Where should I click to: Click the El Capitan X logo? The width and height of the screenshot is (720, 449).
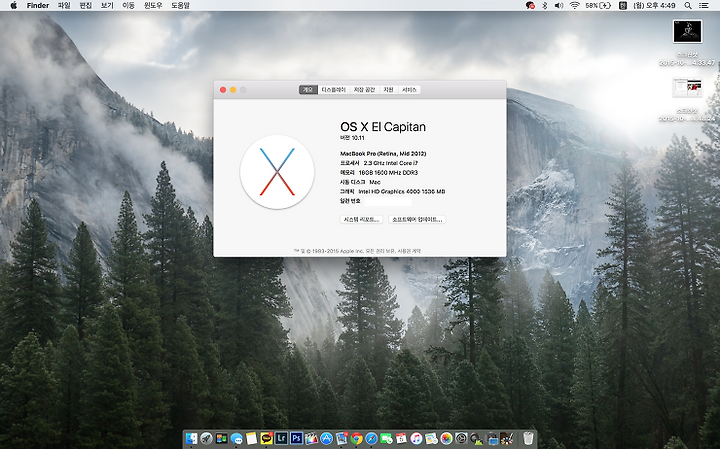(x=277, y=172)
